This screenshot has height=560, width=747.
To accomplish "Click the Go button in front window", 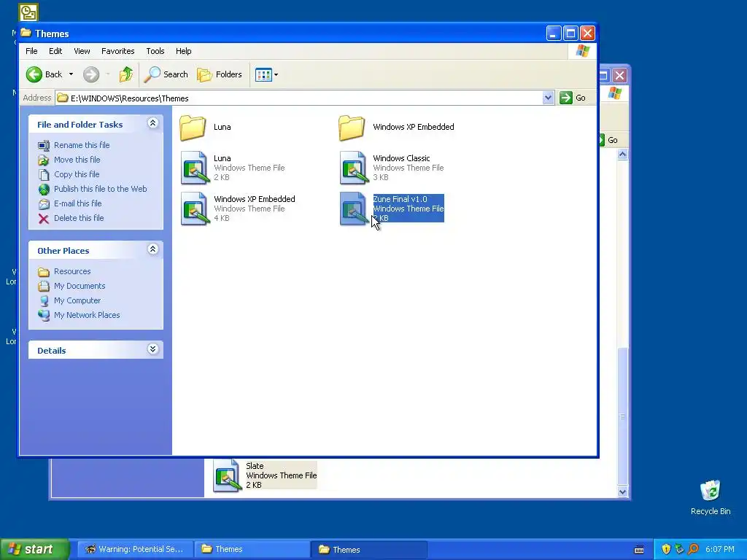I will click(573, 98).
